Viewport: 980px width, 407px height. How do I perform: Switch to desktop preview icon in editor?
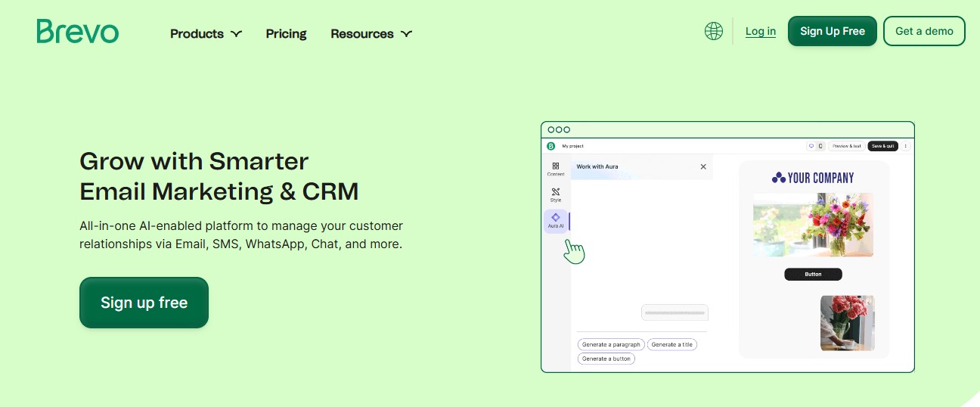811,146
